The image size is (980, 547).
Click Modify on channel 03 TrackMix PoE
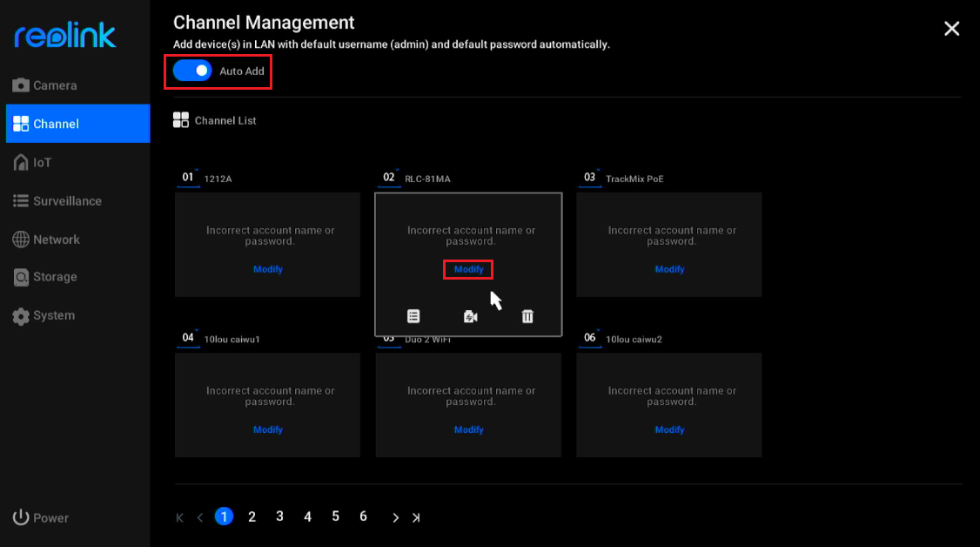[x=669, y=269]
